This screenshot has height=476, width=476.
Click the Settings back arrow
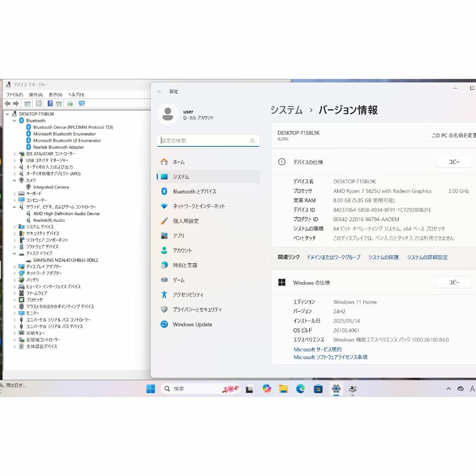click(160, 91)
